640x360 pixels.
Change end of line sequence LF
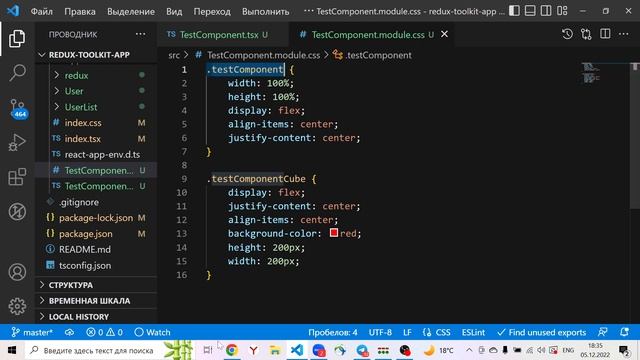(407, 332)
